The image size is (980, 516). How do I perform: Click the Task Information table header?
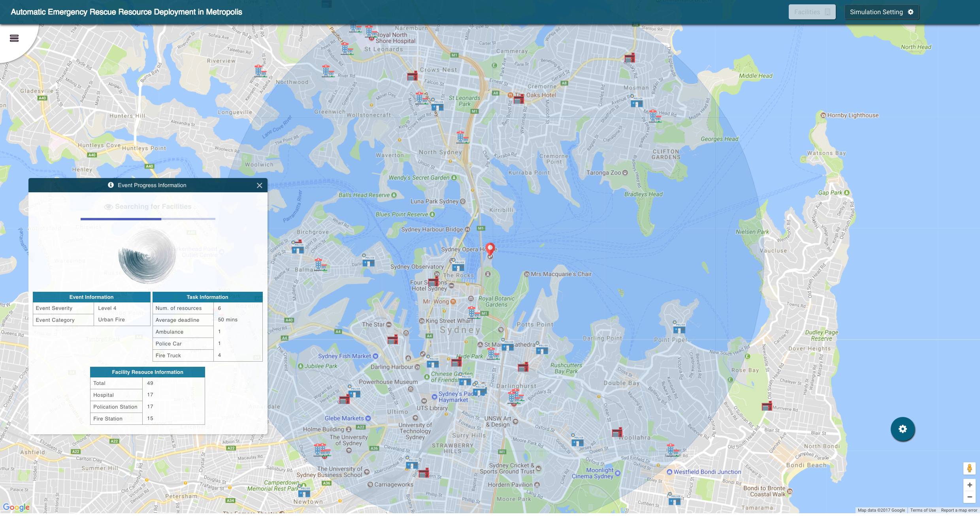coord(207,297)
